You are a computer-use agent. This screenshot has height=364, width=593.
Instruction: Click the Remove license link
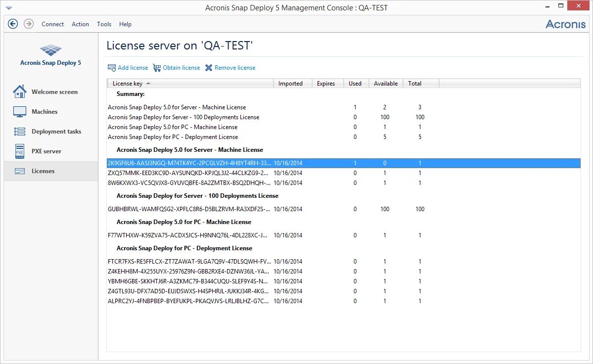point(235,68)
